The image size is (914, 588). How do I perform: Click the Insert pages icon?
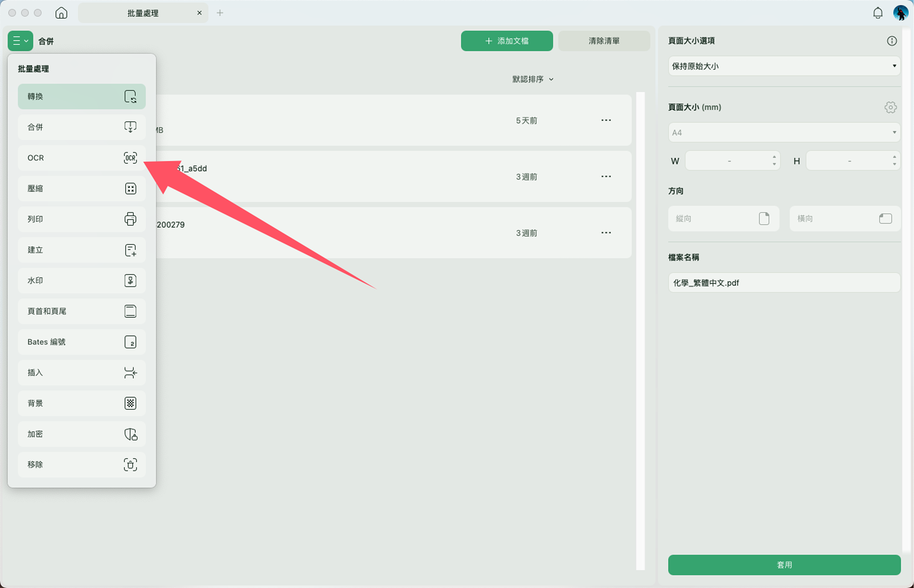pos(130,372)
